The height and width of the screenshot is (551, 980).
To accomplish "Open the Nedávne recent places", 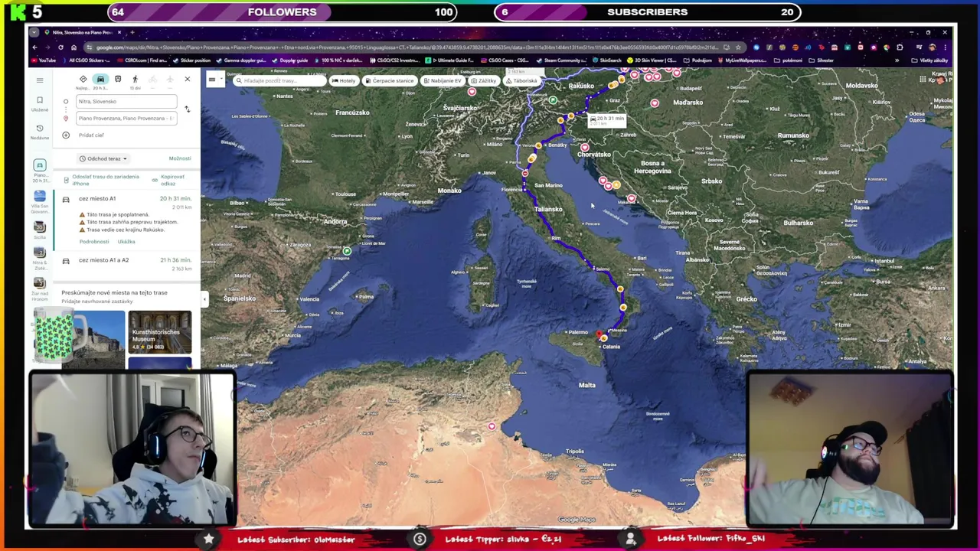I will coord(40,132).
